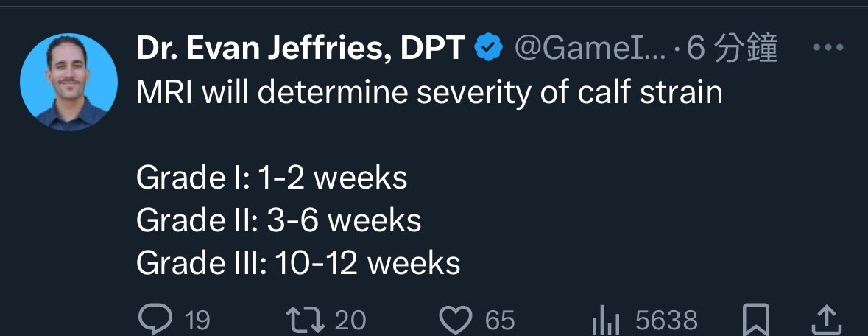Click the name Dr. Evan Jeffries, DPT
Screen dimensions: 868x336
point(300,49)
